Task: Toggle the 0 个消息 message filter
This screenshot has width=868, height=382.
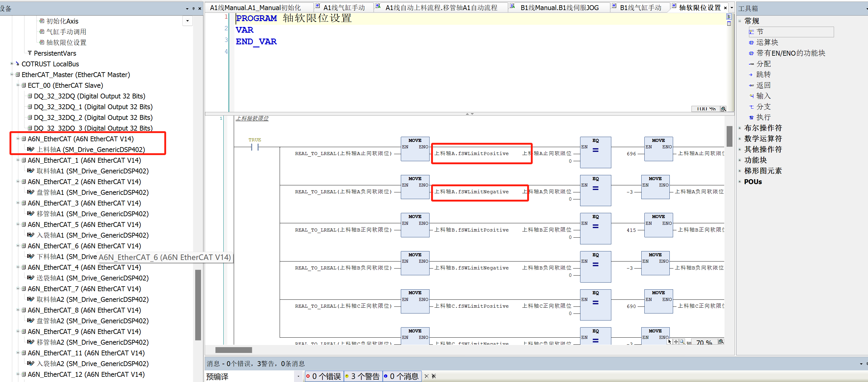Action: (402, 376)
